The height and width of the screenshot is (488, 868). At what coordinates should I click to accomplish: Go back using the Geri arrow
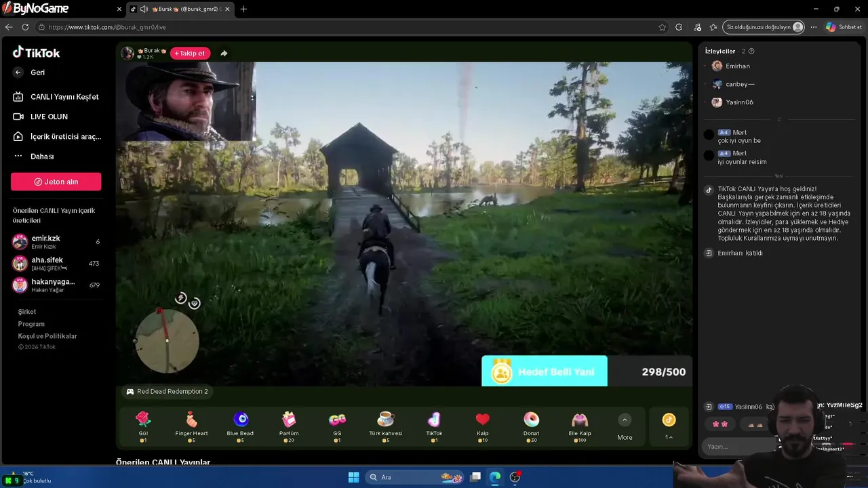[18, 73]
